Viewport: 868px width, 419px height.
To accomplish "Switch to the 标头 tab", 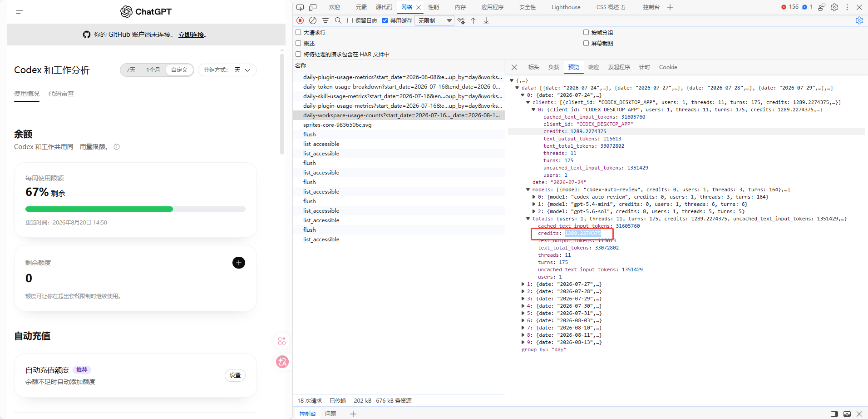I will pos(533,67).
